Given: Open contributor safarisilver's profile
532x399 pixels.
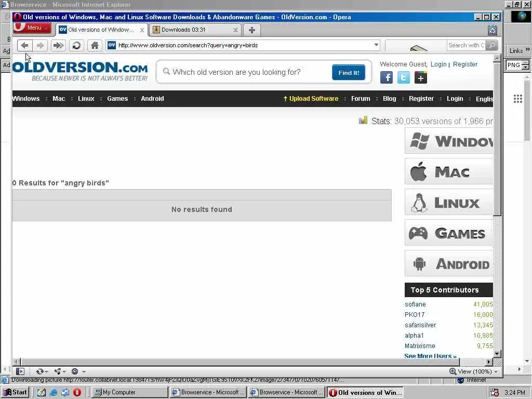Looking at the screenshot, I should (x=420, y=325).
